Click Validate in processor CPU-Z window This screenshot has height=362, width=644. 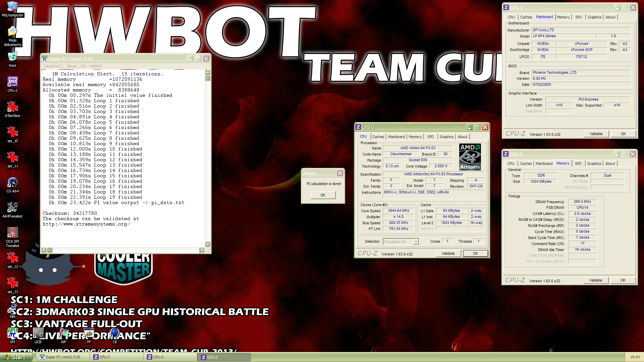(x=448, y=253)
